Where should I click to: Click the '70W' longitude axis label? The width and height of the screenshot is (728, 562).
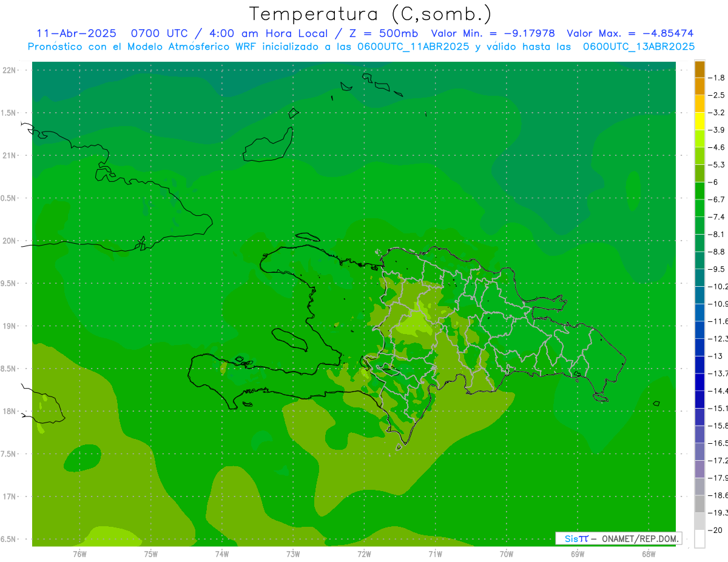click(x=507, y=554)
